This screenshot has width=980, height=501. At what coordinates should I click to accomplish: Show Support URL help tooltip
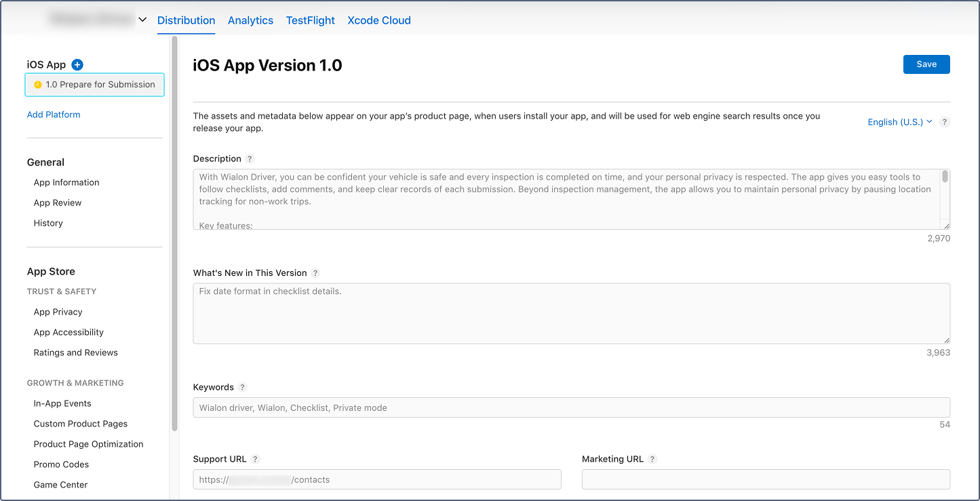click(x=256, y=459)
